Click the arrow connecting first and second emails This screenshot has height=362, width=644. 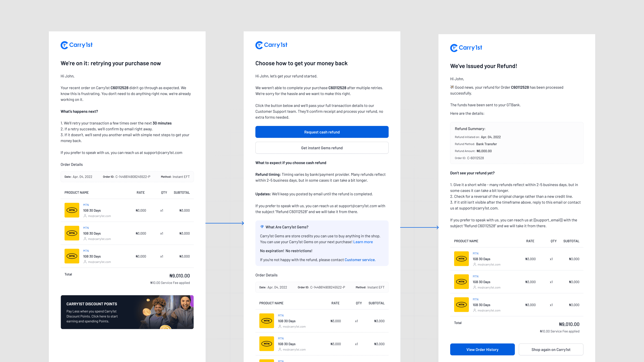pyautogui.click(x=224, y=223)
